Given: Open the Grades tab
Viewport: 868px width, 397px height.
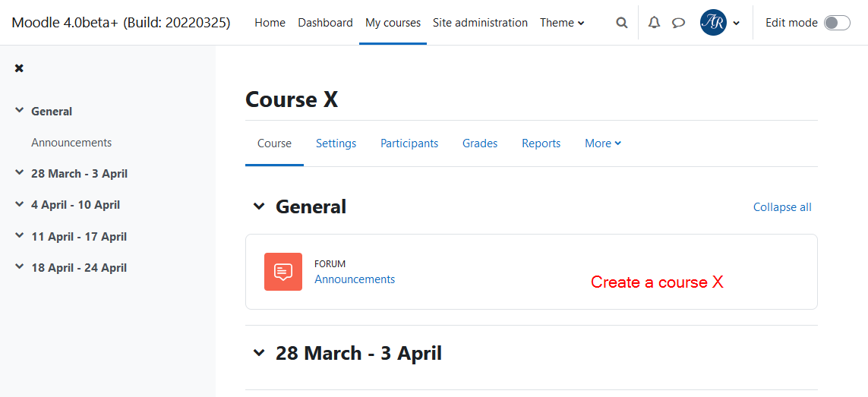Looking at the screenshot, I should (x=480, y=143).
